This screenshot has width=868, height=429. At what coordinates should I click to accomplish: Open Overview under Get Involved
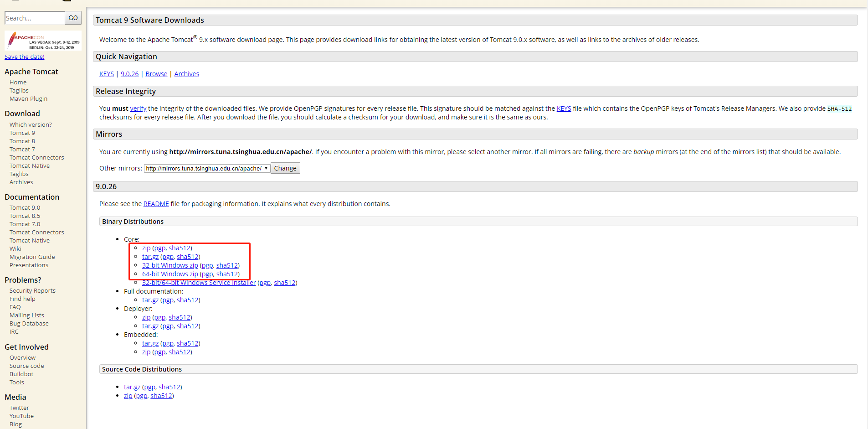pyautogui.click(x=23, y=358)
